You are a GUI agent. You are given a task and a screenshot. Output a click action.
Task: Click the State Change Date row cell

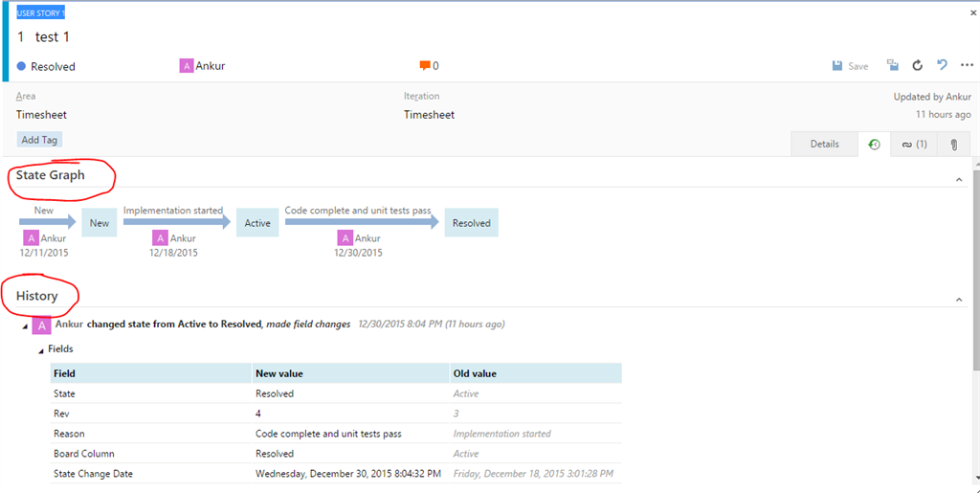(150, 474)
